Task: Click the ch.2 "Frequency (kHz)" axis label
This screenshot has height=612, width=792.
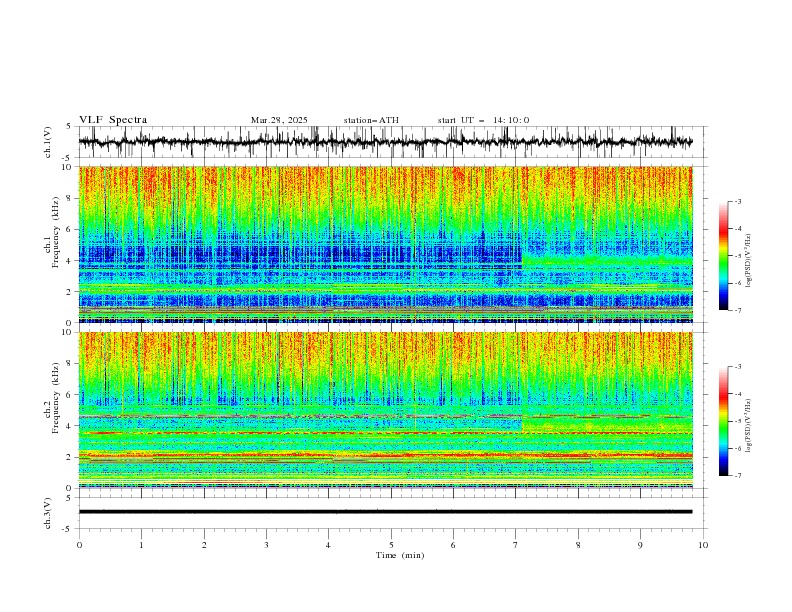Action: tap(56, 397)
